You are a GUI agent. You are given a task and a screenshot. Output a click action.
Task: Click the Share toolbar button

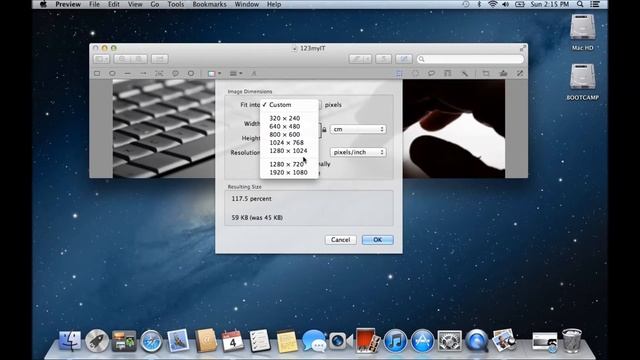160,59
